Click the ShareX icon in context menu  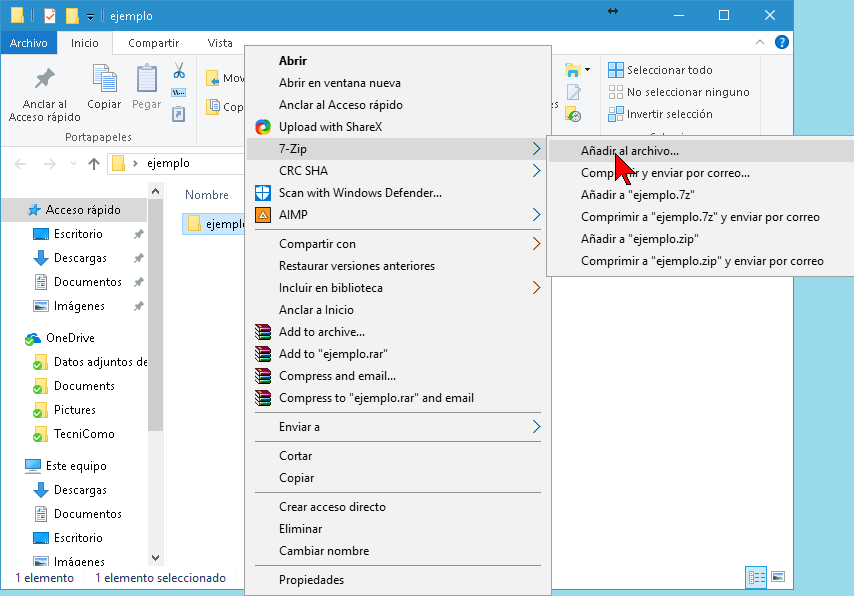[263, 127]
